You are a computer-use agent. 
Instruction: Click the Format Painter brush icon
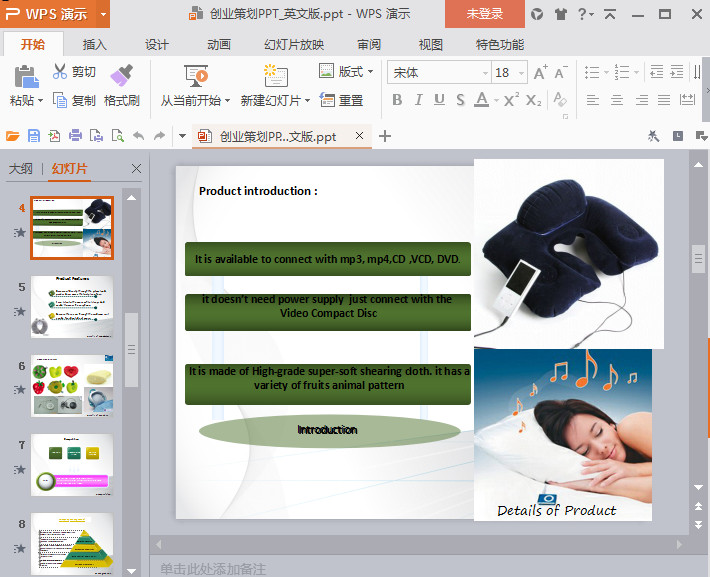121,75
